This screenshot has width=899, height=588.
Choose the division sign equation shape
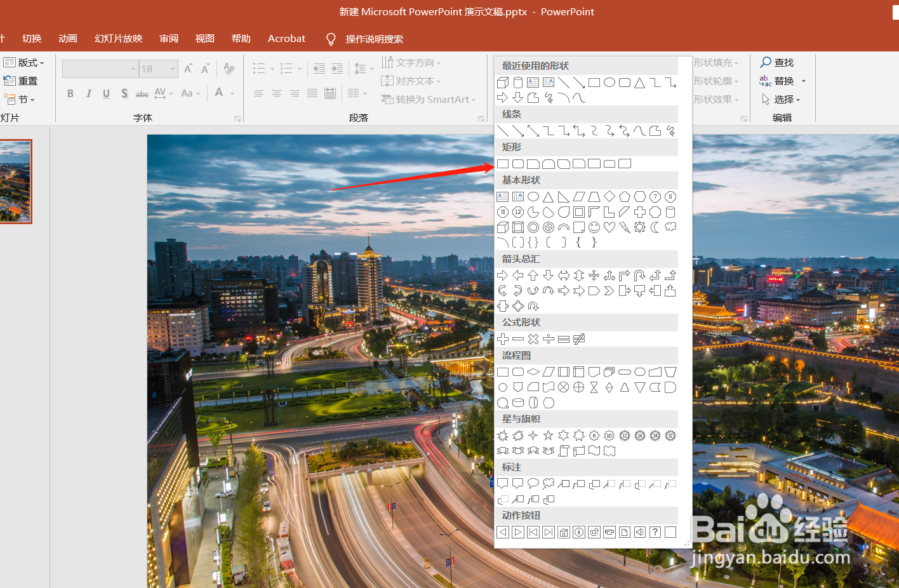549,339
